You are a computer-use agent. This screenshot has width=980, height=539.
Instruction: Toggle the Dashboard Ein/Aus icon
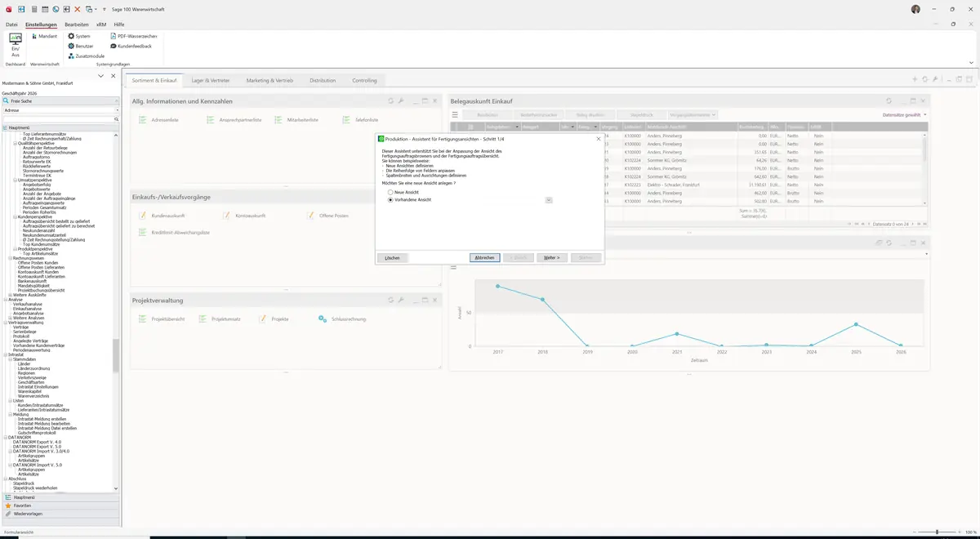pos(15,44)
